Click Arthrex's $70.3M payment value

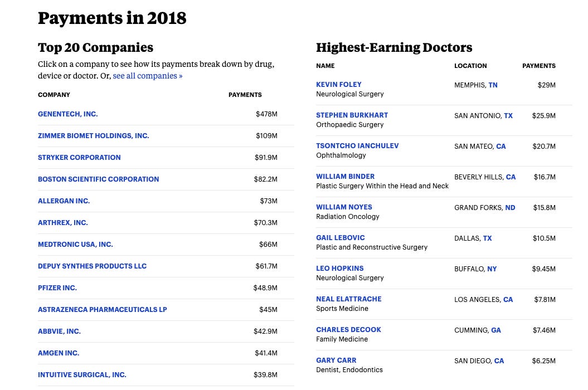pyautogui.click(x=265, y=223)
